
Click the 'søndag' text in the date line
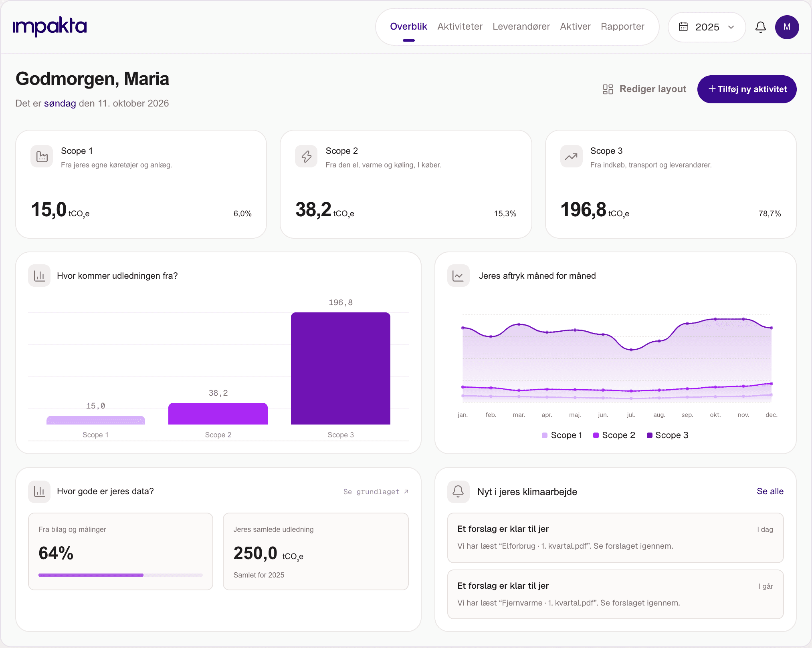tap(60, 103)
